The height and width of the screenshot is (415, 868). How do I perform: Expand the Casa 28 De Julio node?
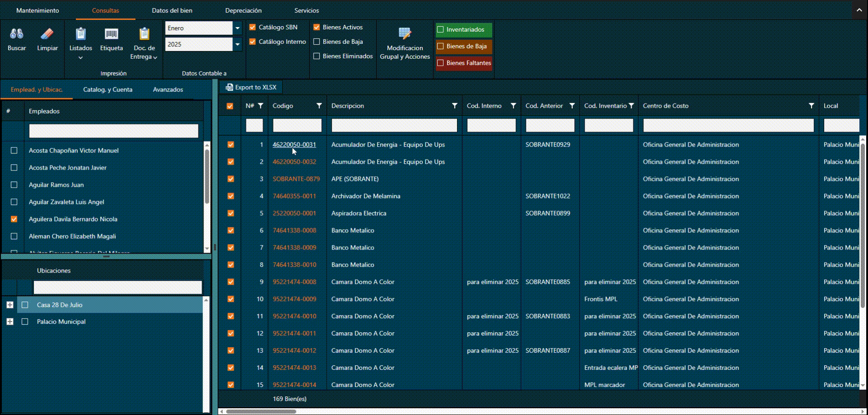(10, 305)
